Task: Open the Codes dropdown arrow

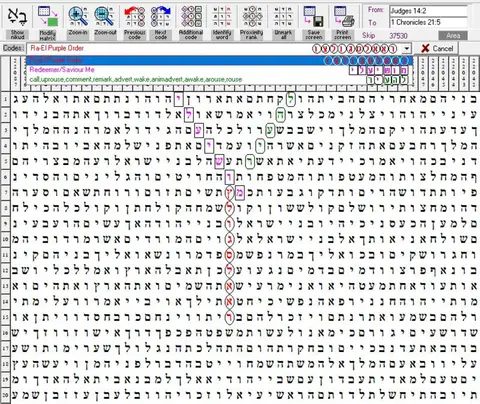Action: (x=406, y=49)
